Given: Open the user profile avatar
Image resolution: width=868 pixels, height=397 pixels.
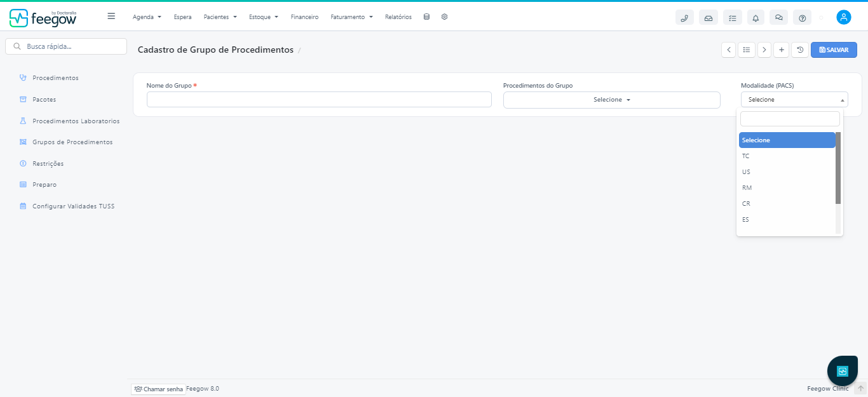Looking at the screenshot, I should pyautogui.click(x=844, y=18).
